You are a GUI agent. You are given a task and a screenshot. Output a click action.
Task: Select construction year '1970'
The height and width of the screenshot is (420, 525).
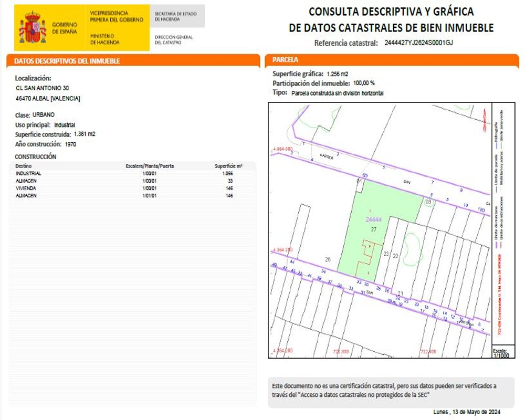pos(71,144)
